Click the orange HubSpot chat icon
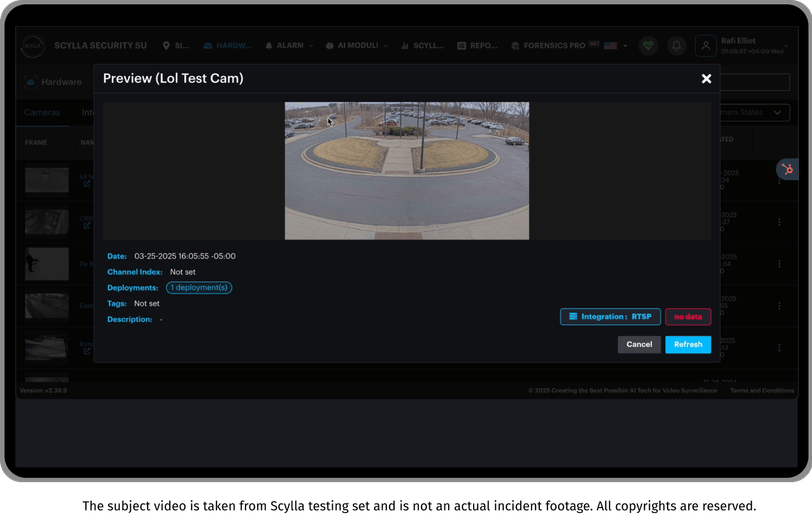812x519 pixels. coord(787,169)
